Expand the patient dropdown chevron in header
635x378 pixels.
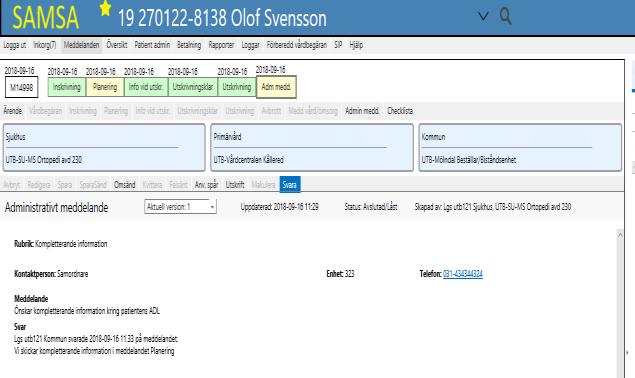(x=483, y=17)
